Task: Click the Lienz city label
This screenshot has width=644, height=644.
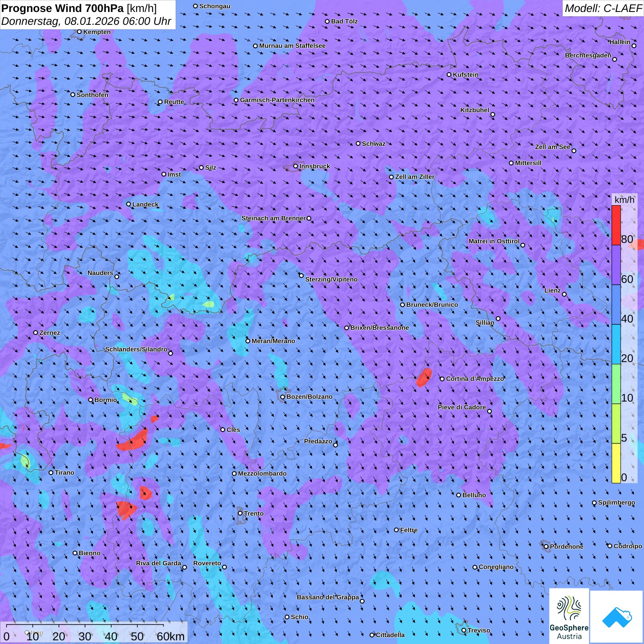Action: pos(552,290)
